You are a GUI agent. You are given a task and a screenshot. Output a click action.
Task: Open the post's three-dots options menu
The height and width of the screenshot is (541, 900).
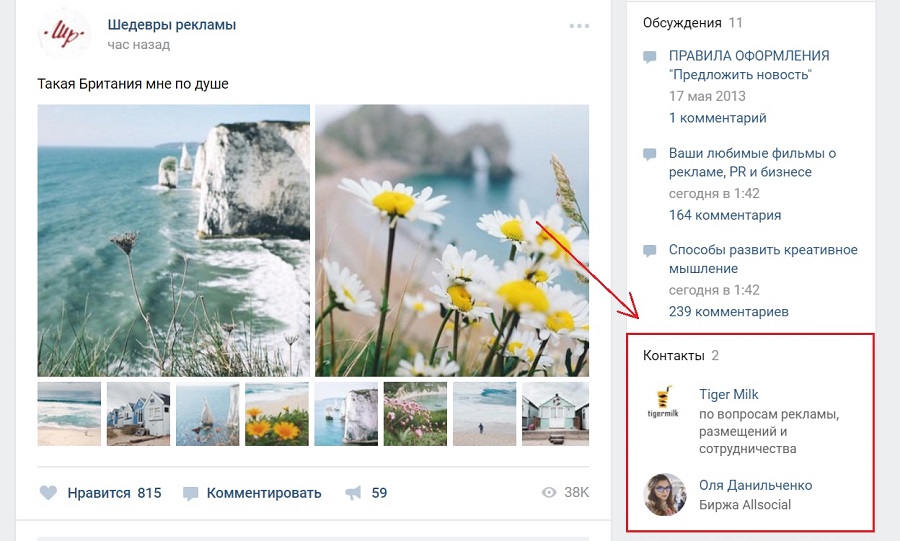[x=579, y=26]
